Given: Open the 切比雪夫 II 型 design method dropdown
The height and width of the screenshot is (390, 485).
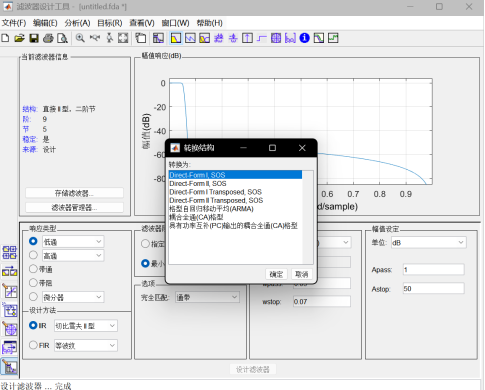Looking at the screenshot, I should click(86, 326).
